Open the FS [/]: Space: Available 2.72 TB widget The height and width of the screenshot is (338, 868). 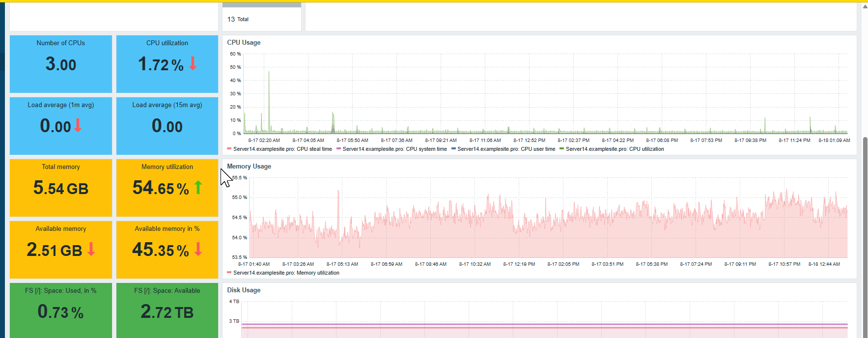coord(167,310)
